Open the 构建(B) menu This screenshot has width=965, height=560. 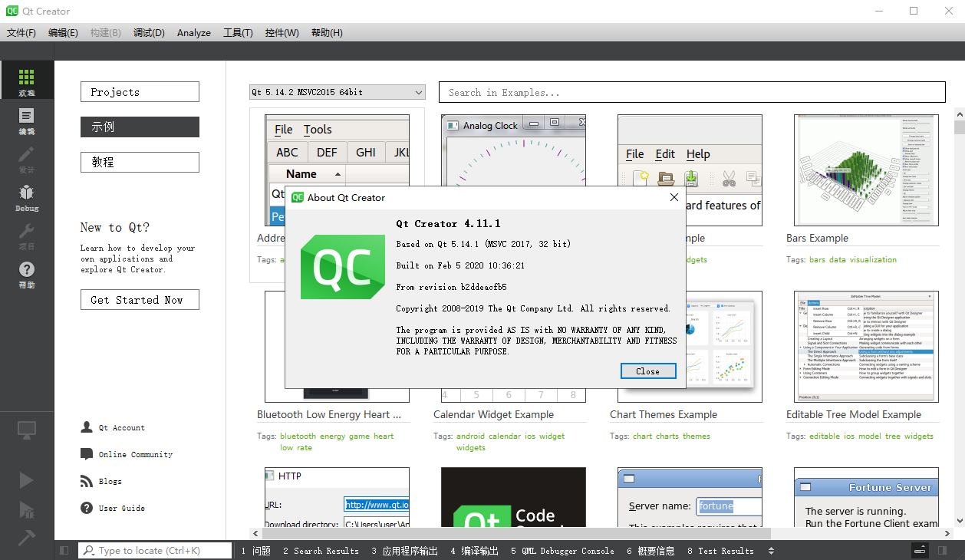pos(106,33)
